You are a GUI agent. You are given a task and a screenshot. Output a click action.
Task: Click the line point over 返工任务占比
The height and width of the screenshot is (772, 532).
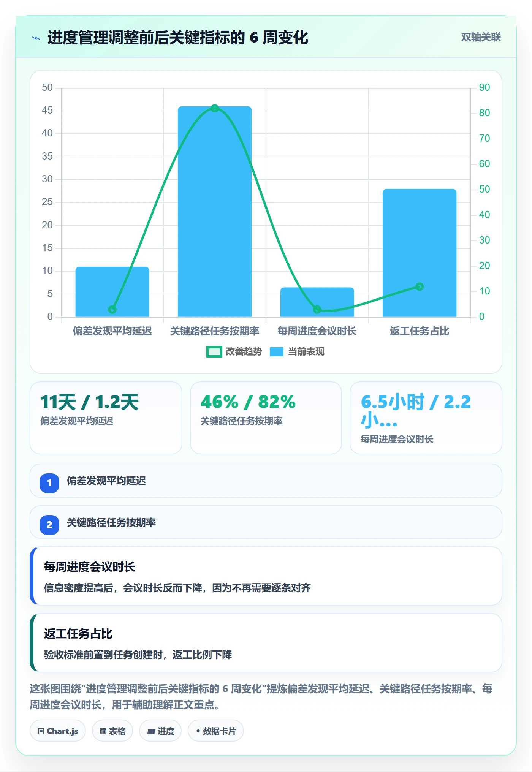point(420,286)
